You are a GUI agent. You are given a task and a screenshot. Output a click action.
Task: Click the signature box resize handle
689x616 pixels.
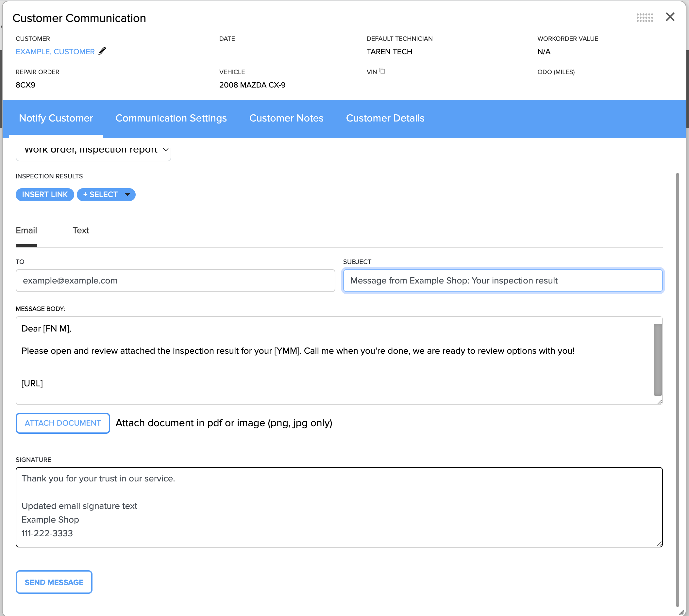(659, 543)
